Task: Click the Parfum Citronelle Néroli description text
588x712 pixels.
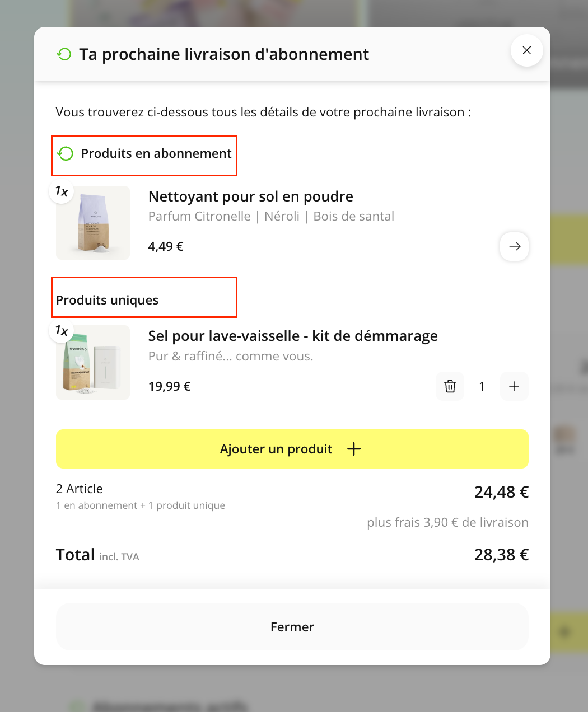Action: coord(271,217)
